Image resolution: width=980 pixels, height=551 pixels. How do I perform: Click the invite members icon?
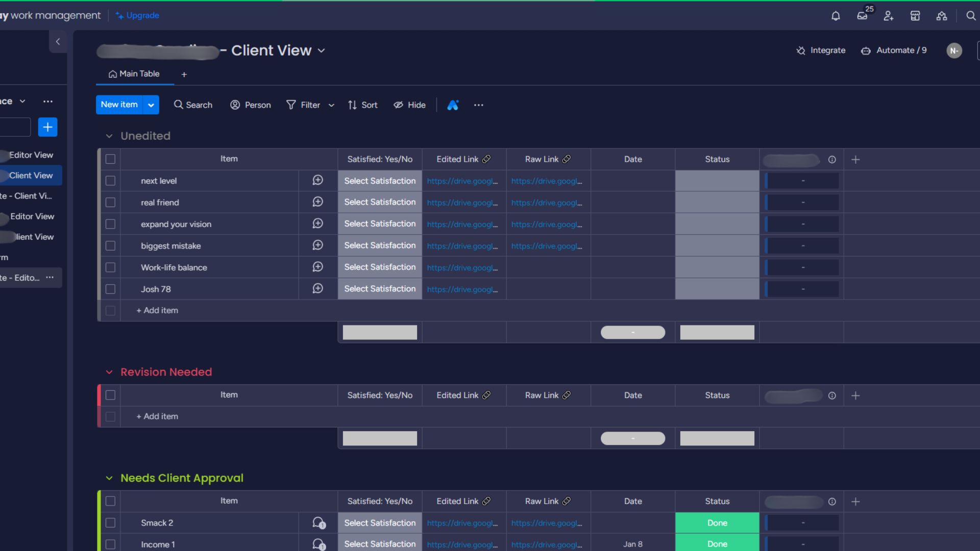889,16
